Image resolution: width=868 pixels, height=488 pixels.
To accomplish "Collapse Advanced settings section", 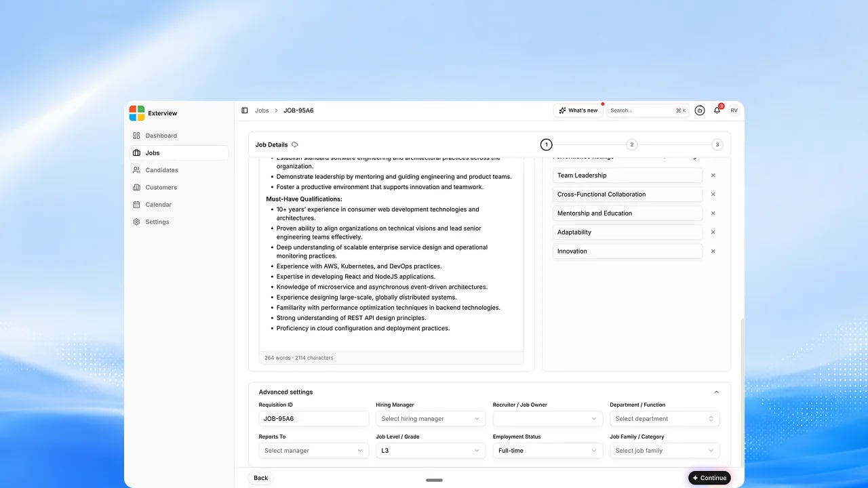I will (717, 392).
